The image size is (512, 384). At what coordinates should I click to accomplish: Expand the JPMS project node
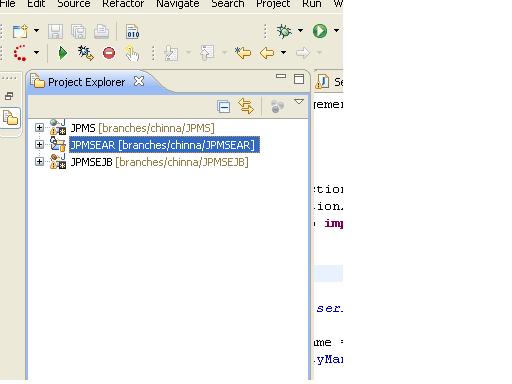pos(39,127)
